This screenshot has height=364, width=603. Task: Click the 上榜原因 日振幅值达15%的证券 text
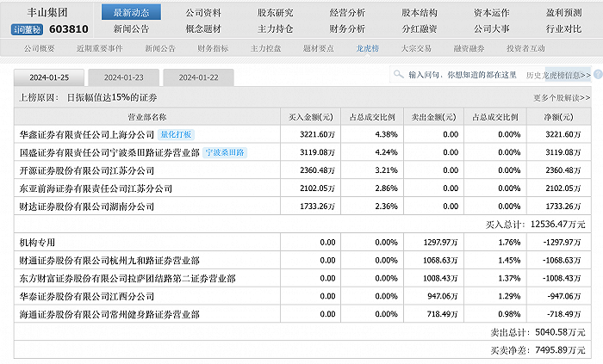coord(88,97)
